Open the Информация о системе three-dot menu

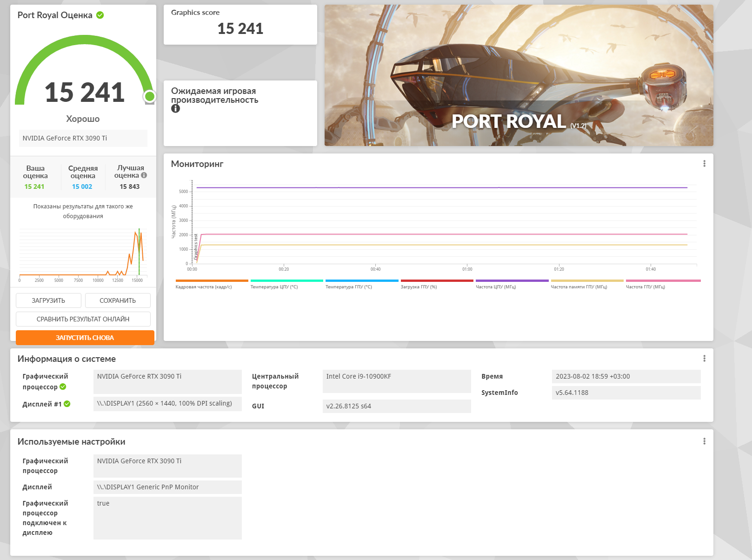(x=704, y=358)
